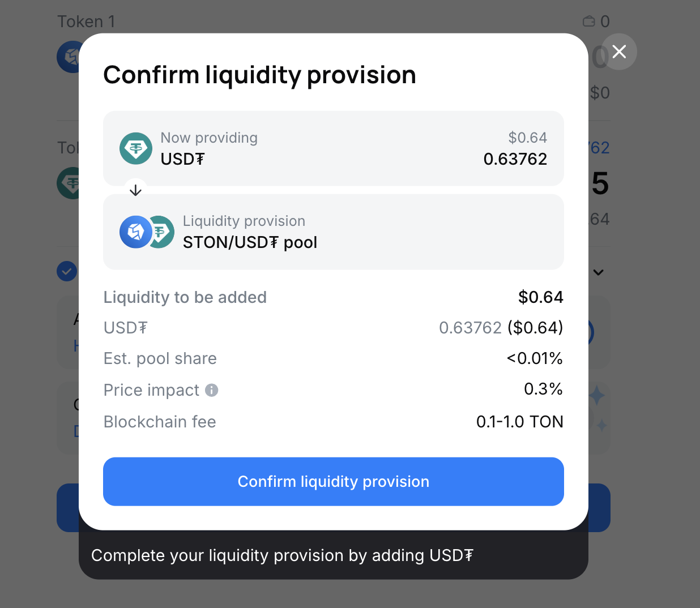
Task: Click the wallet balance icon near Token 1
Action: (x=589, y=22)
